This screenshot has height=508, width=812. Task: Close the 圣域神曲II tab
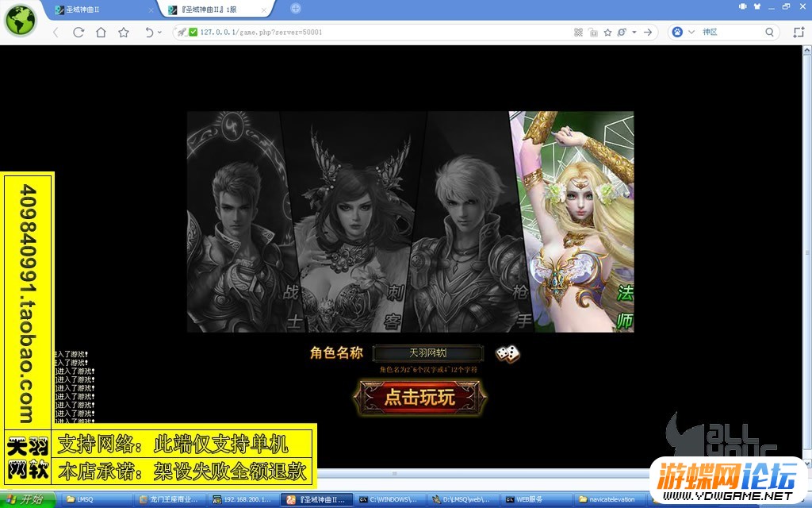click(x=151, y=10)
